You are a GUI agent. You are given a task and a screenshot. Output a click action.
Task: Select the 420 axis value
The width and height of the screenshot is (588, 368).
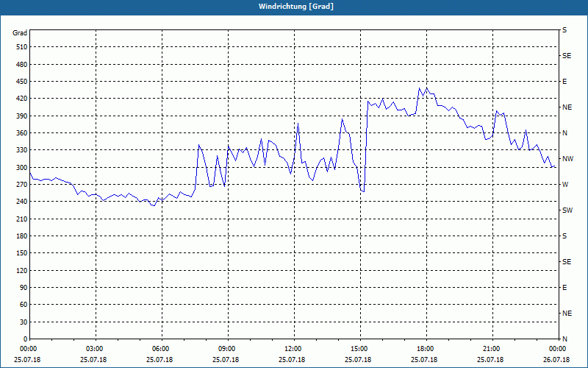pyautogui.click(x=22, y=99)
